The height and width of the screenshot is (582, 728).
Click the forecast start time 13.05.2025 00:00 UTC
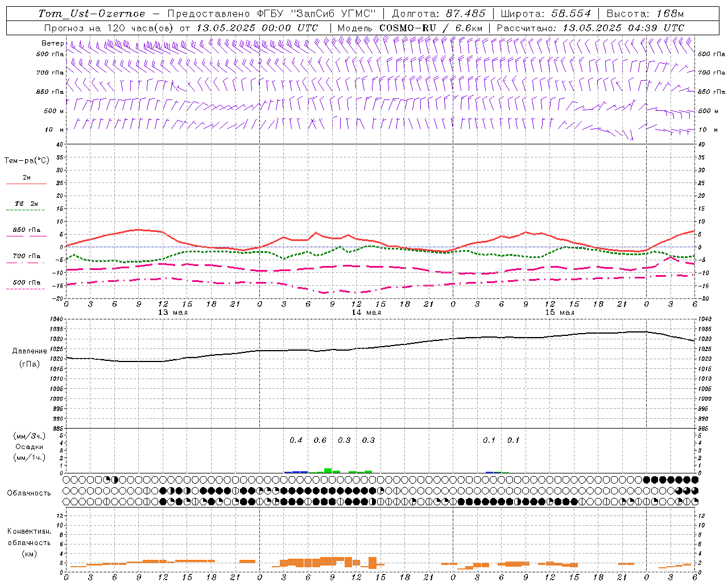(257, 28)
